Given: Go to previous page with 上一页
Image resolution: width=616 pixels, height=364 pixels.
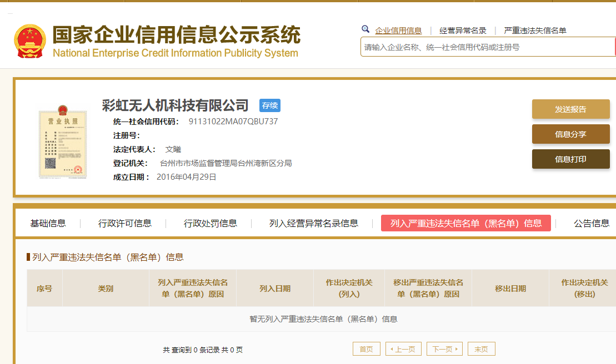Looking at the screenshot, I should [403, 348].
